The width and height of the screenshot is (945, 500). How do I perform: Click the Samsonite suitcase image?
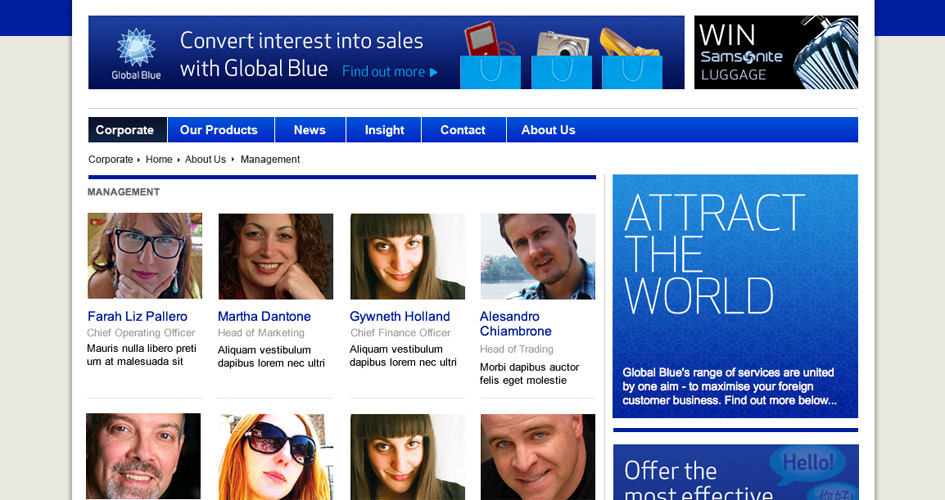pyautogui.click(x=826, y=53)
